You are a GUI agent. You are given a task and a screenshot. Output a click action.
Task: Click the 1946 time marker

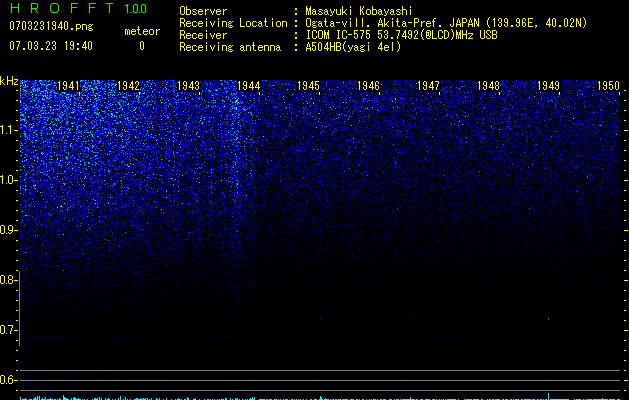368,86
